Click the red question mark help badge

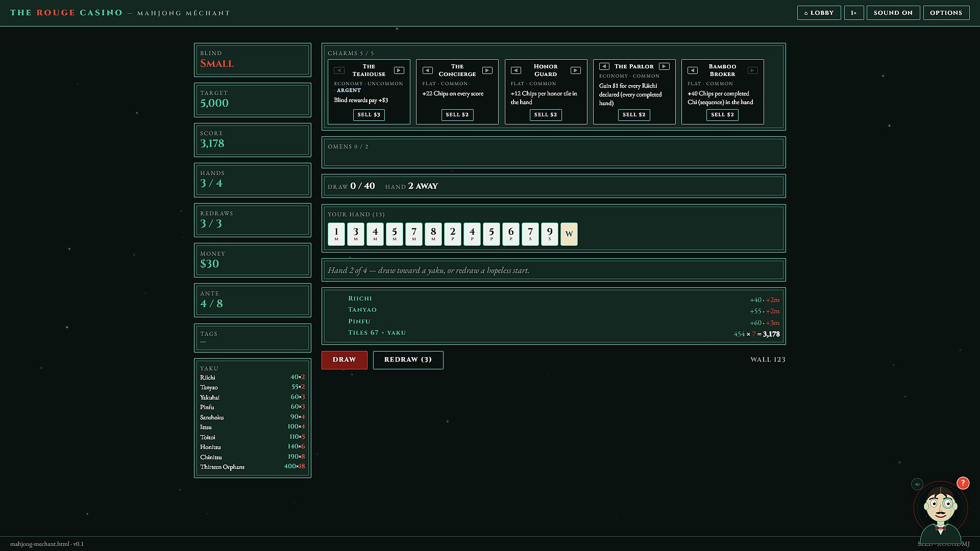click(963, 483)
